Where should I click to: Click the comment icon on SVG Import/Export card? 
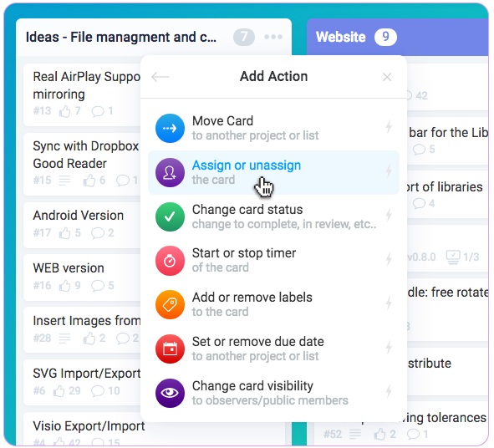tap(97, 391)
